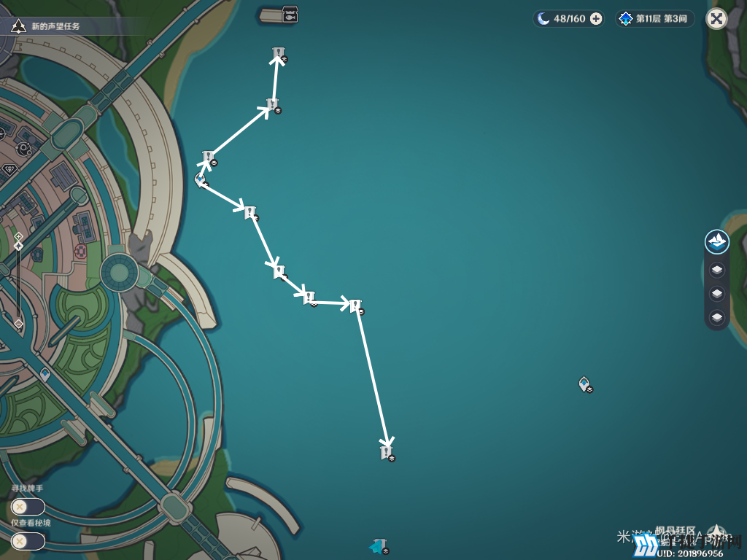Select the middle underground layer button
747x560 pixels.
click(716, 293)
